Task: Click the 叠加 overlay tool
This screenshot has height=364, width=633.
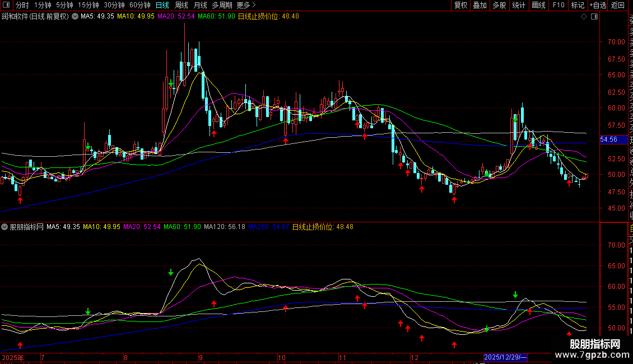Action: (x=480, y=5)
